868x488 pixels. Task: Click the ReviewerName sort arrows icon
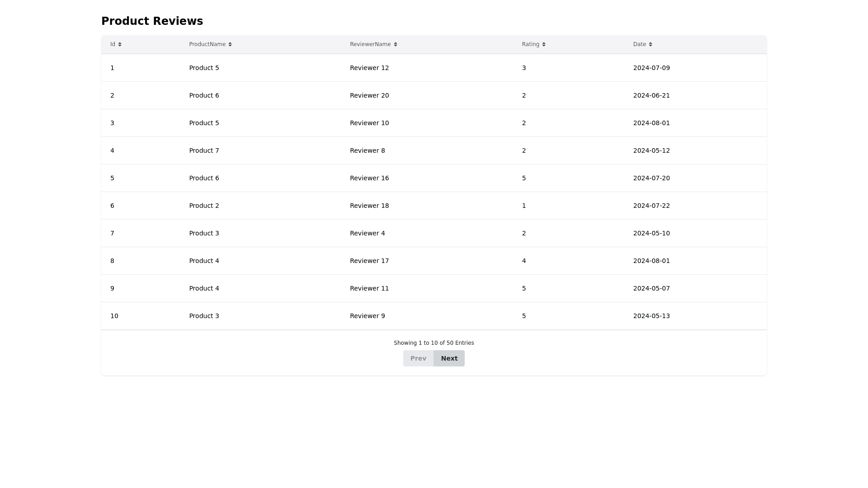tap(396, 44)
